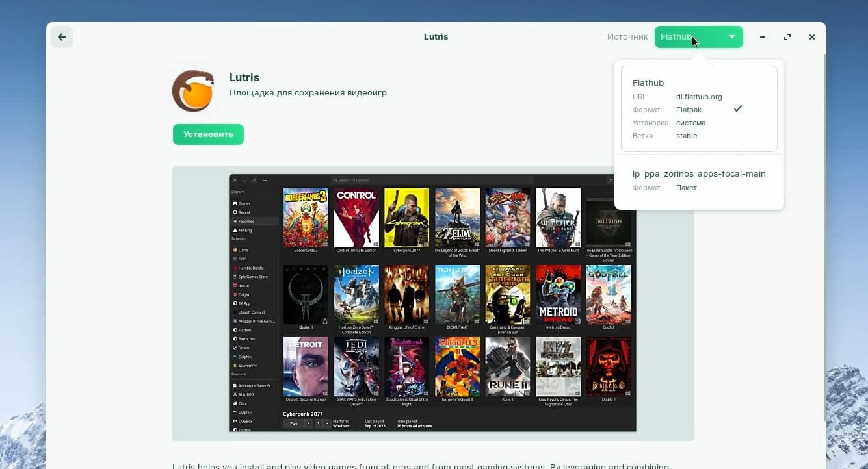Click the stable branch value
Image resolution: width=868 pixels, height=469 pixels.
coord(687,136)
